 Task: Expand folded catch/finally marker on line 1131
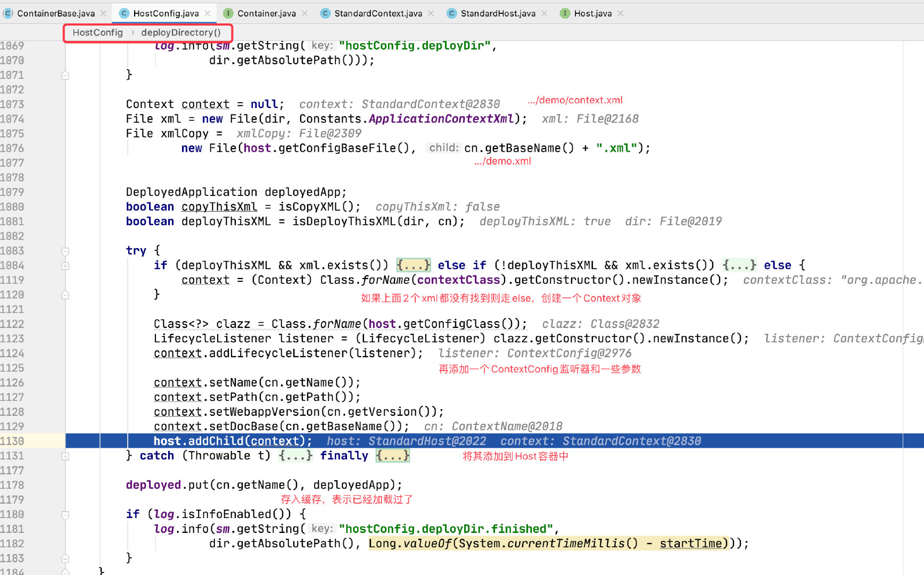pyautogui.click(x=65, y=456)
